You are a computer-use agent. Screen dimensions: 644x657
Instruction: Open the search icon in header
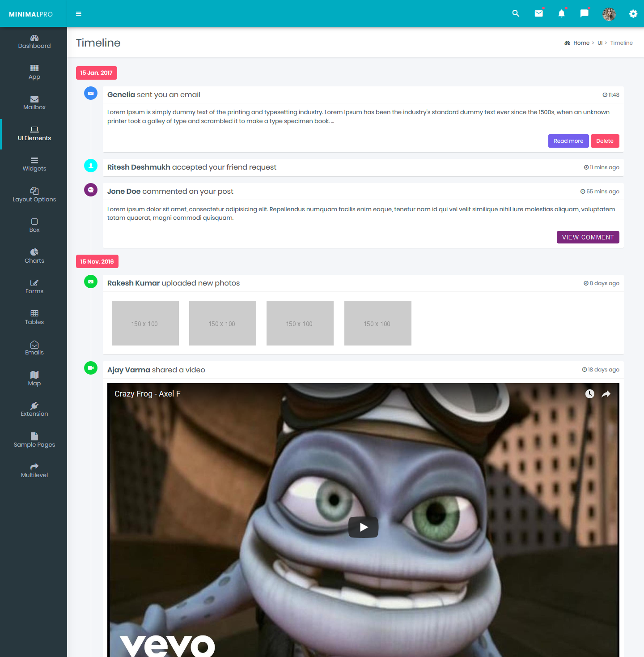click(516, 13)
